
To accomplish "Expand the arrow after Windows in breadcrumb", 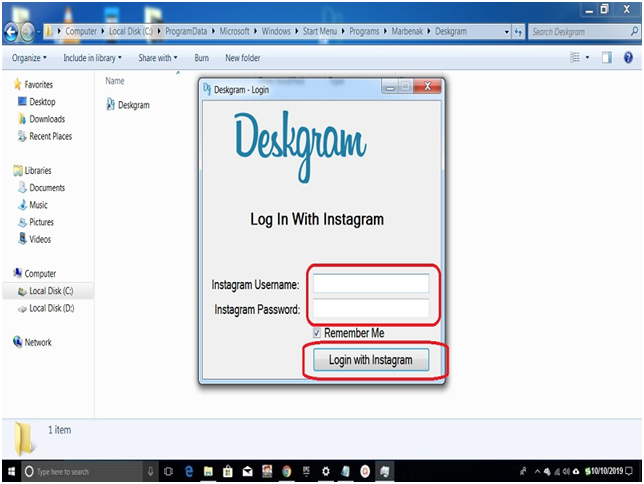I will pos(297,31).
